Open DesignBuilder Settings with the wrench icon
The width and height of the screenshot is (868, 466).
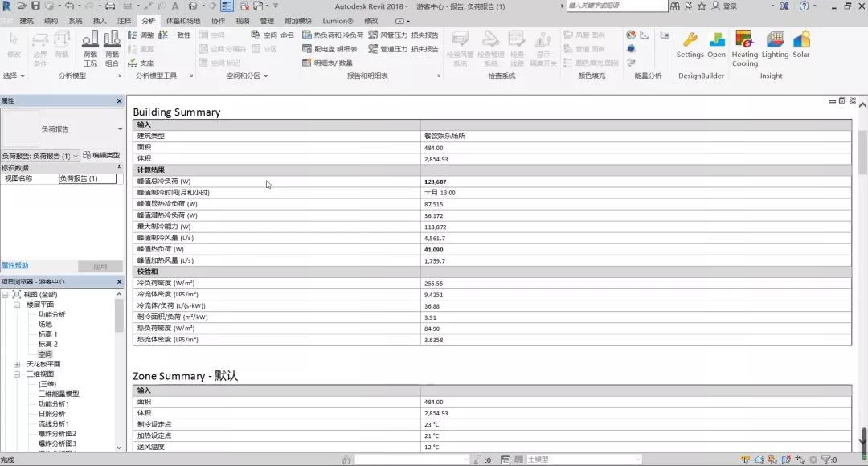pos(690,40)
